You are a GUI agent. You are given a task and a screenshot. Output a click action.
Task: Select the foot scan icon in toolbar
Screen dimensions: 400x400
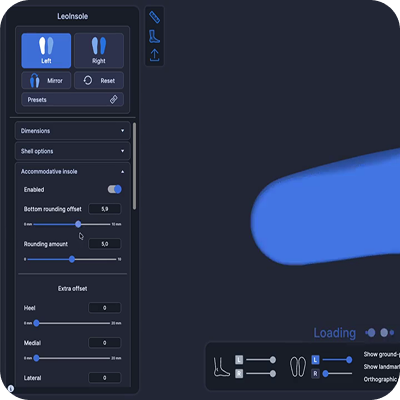tap(154, 36)
